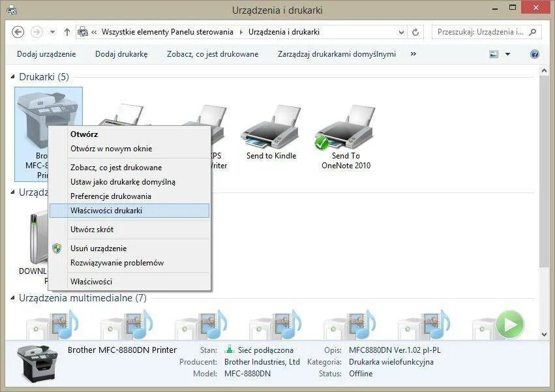Click 'Zobacz, co jest drukowane' in toolbar

[x=213, y=54]
